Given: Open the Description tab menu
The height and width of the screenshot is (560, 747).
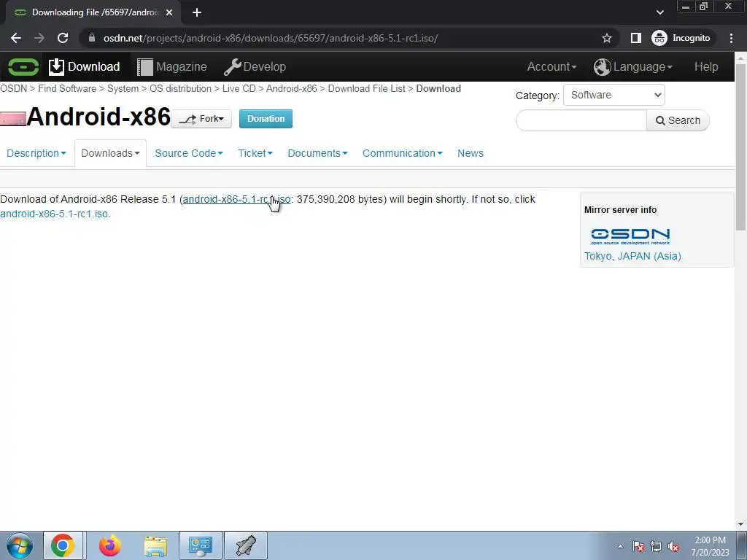Looking at the screenshot, I should (x=36, y=153).
